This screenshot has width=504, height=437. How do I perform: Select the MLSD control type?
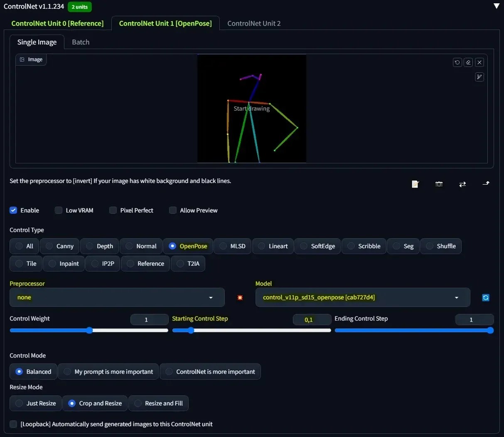pos(232,246)
